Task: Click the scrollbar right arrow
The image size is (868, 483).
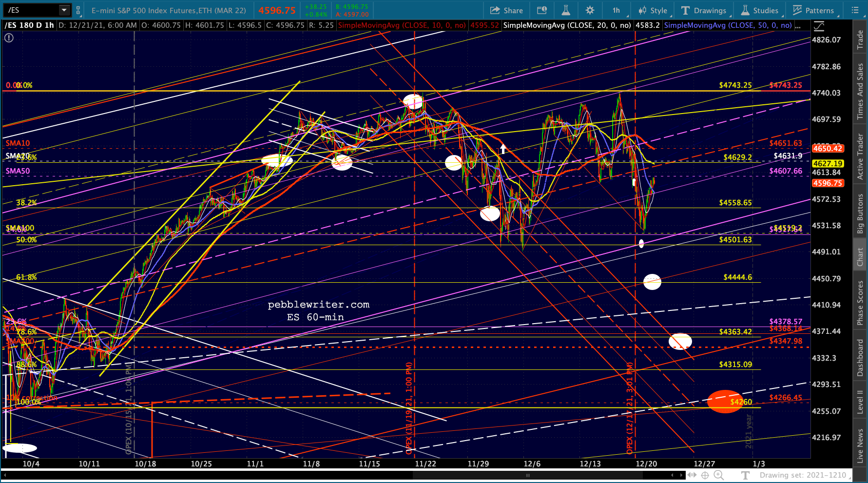Action: 681,475
